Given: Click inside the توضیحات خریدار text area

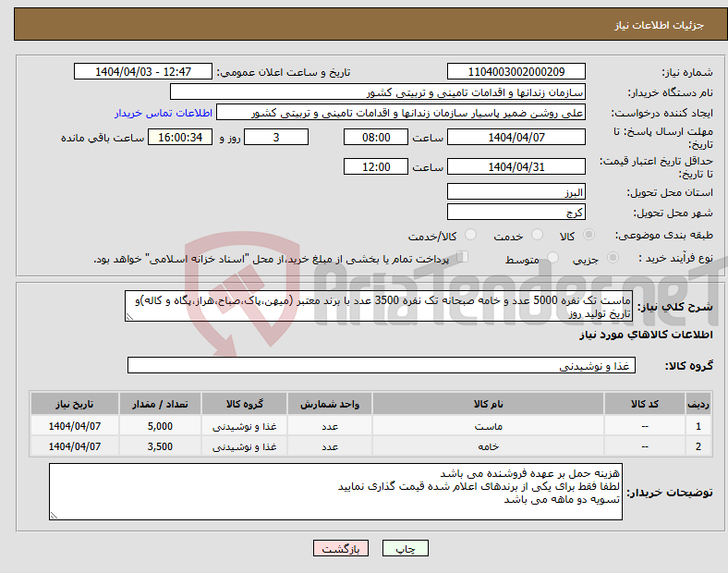Looking at the screenshot, I should coord(335,491).
